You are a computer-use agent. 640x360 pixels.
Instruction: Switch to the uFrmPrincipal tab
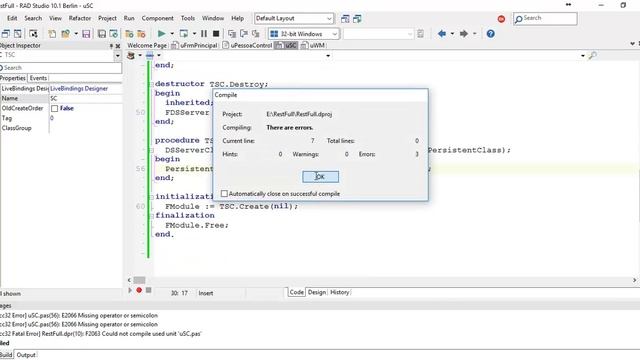point(196,45)
